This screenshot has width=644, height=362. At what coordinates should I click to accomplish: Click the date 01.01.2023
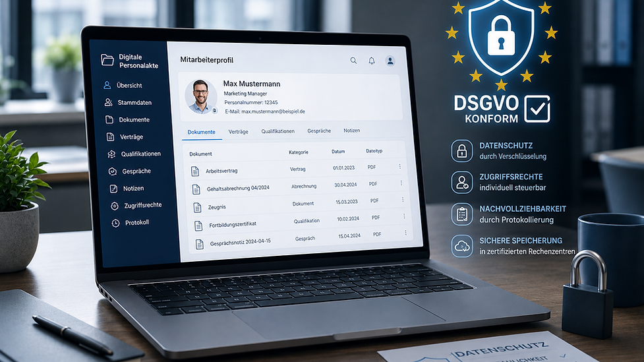click(x=344, y=167)
